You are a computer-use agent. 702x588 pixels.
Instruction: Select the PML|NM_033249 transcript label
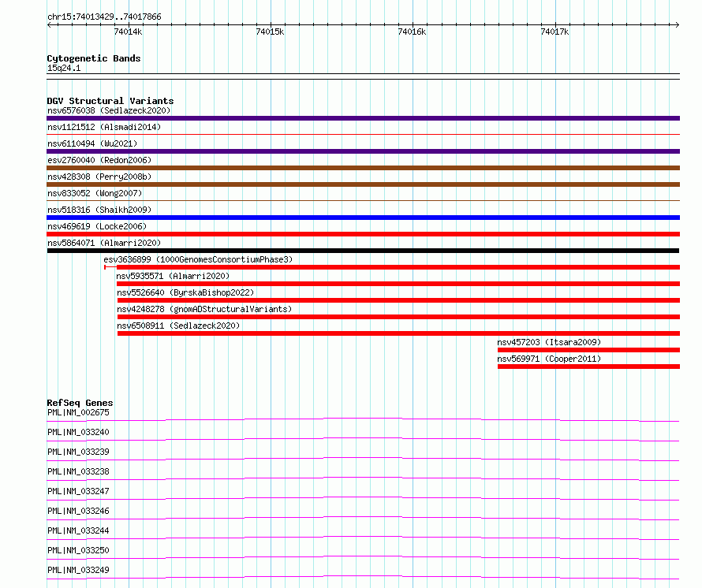point(78,570)
